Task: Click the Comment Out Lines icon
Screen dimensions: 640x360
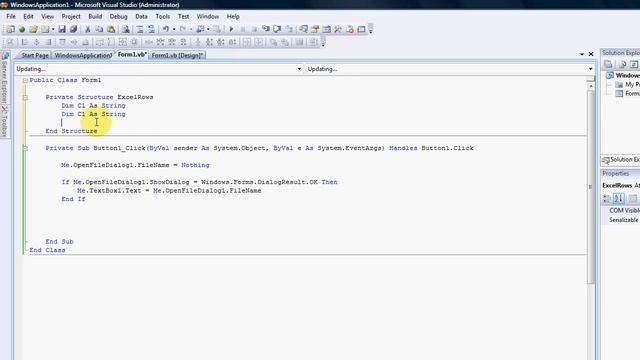Action: [140, 29]
